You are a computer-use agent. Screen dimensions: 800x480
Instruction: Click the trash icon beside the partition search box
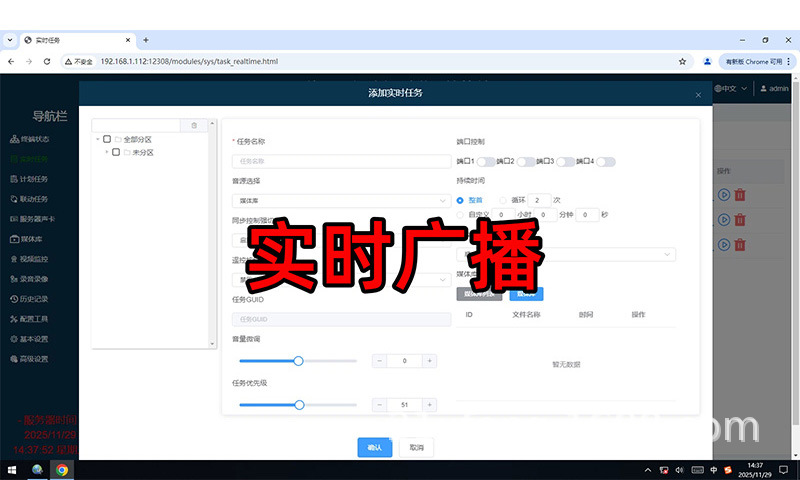194,125
